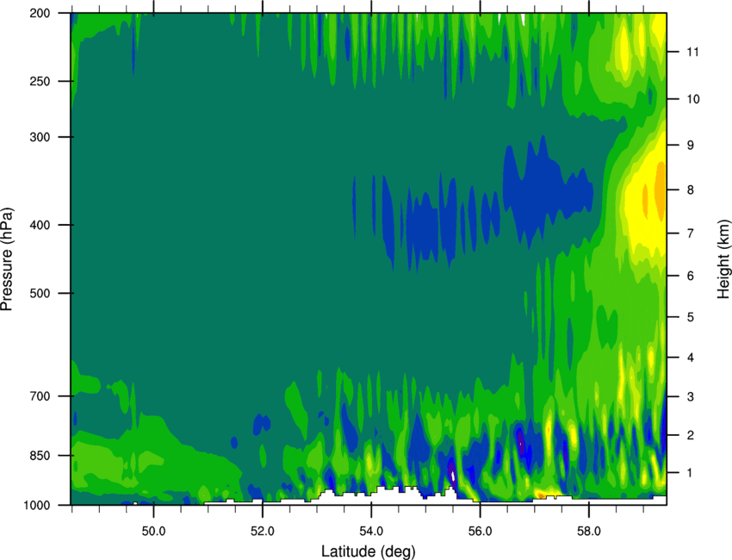The image size is (732, 560).
Task: Click the 200 pressure tick label
Action: coord(40,13)
